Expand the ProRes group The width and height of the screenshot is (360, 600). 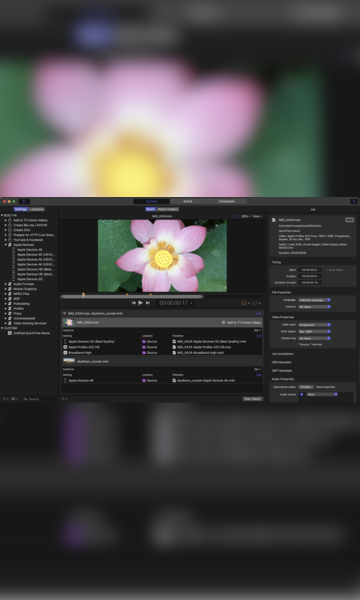[5, 308]
